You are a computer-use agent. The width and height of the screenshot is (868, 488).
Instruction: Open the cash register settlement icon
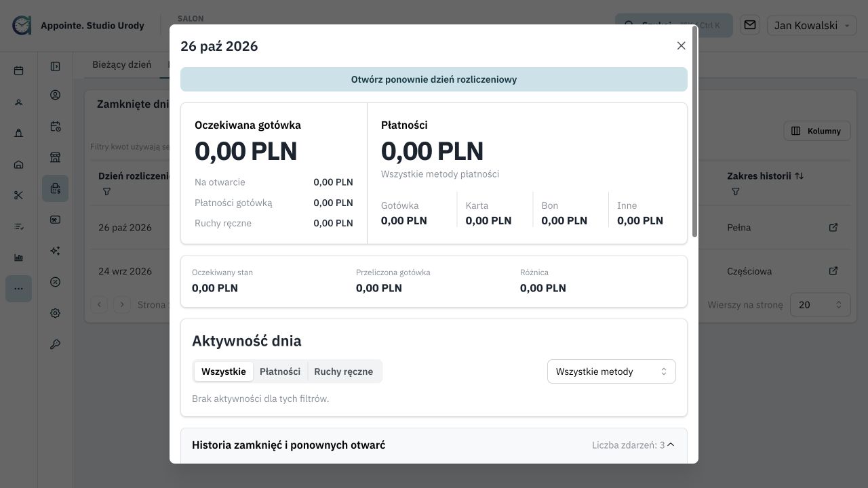click(56, 188)
